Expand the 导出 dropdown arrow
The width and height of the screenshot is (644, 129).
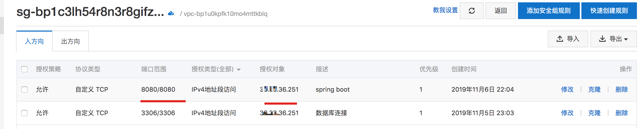626,39
